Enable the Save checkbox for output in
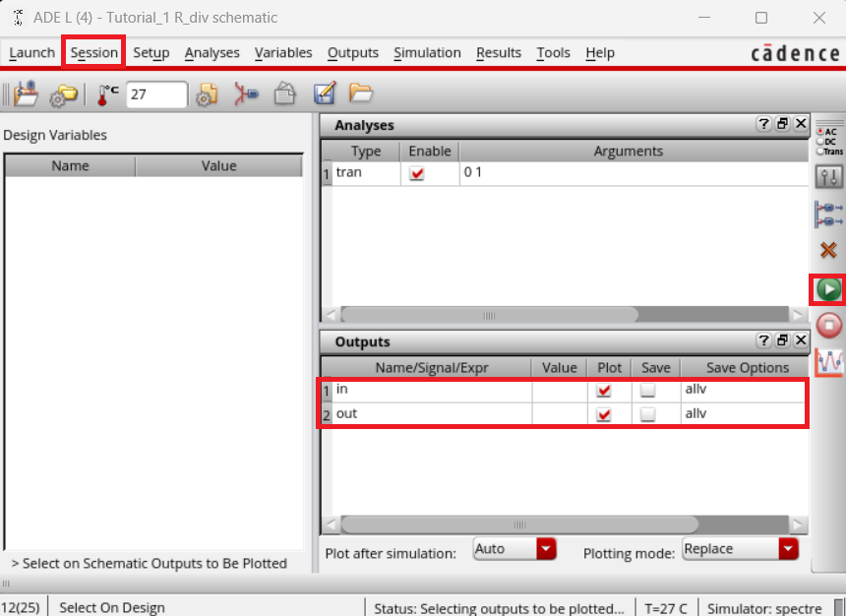This screenshot has height=616, width=846. [x=648, y=390]
